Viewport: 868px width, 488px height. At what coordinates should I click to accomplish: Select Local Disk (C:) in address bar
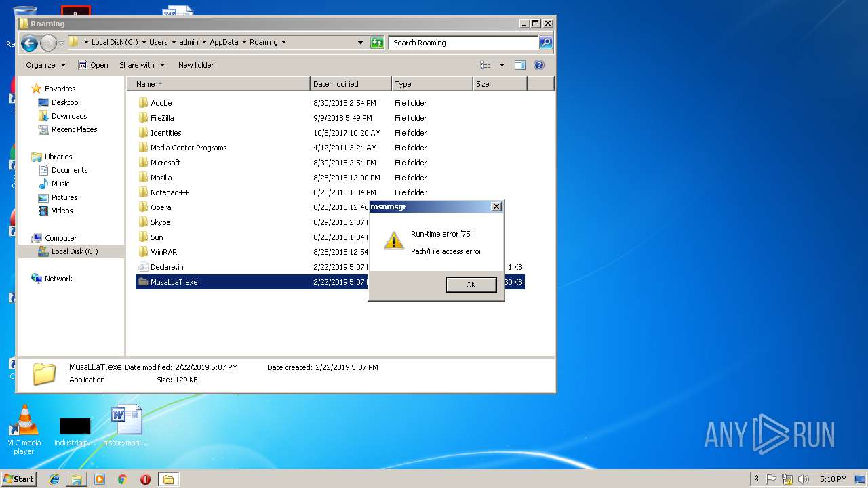[x=115, y=42]
